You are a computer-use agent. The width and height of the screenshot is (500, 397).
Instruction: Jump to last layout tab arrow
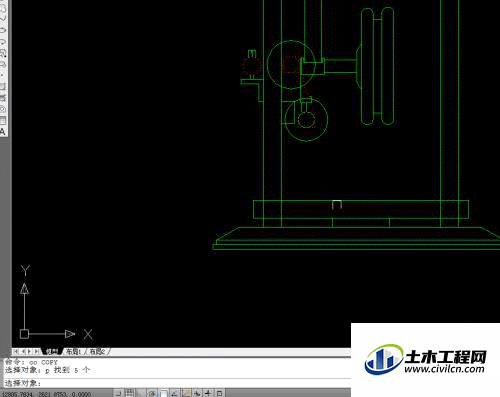(x=37, y=351)
